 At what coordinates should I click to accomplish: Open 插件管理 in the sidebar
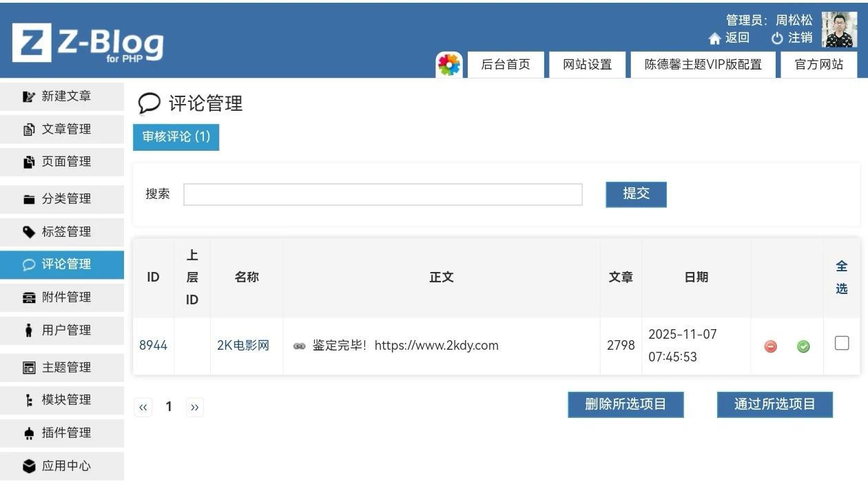pyautogui.click(x=62, y=433)
